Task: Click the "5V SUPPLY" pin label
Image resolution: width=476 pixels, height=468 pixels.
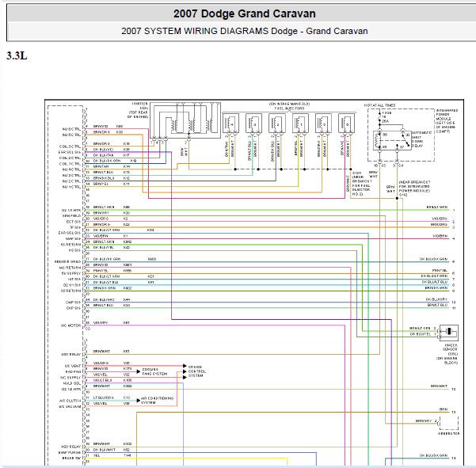Action: [71, 273]
